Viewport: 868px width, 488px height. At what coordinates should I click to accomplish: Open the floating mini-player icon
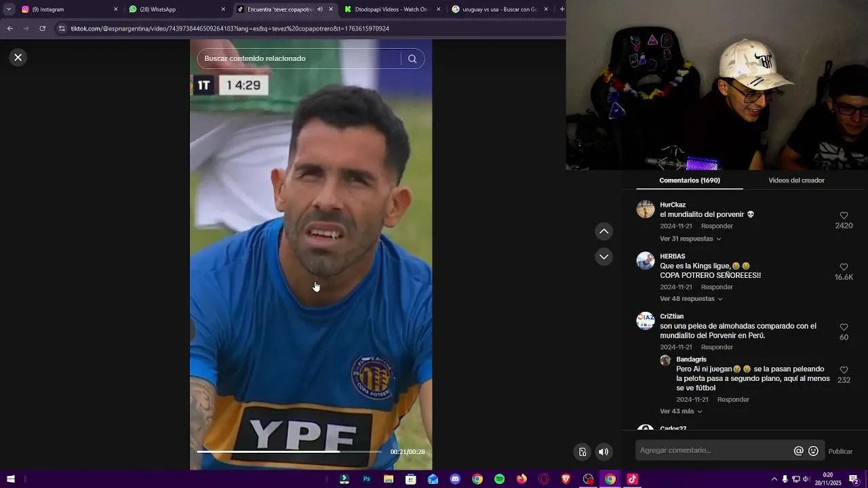coord(583,452)
